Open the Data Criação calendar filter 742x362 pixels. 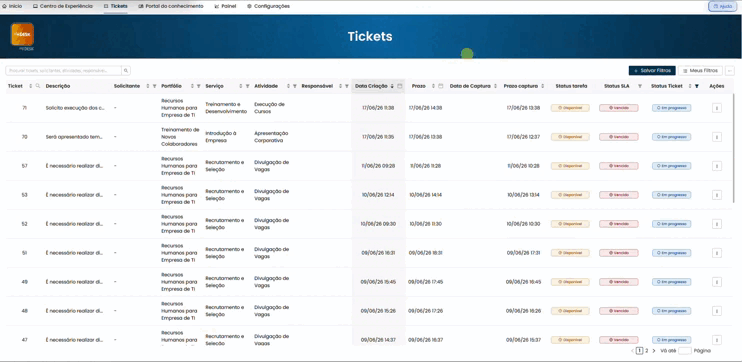(x=399, y=86)
